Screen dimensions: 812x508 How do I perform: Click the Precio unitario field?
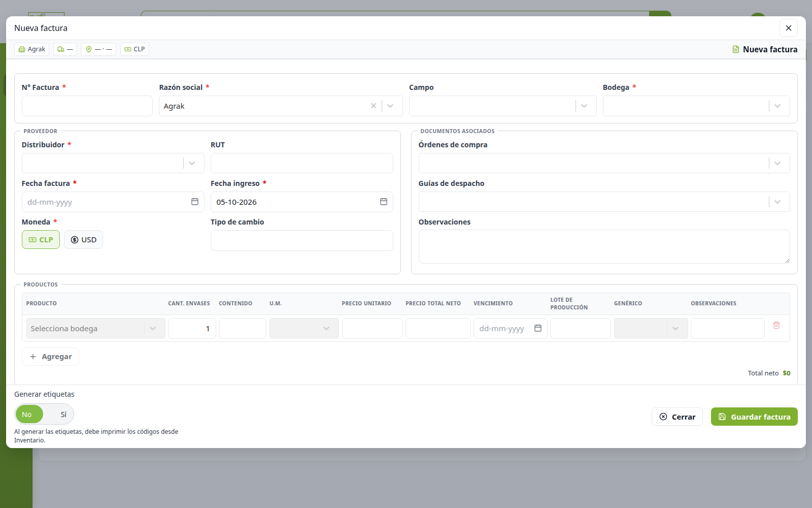tap(373, 328)
